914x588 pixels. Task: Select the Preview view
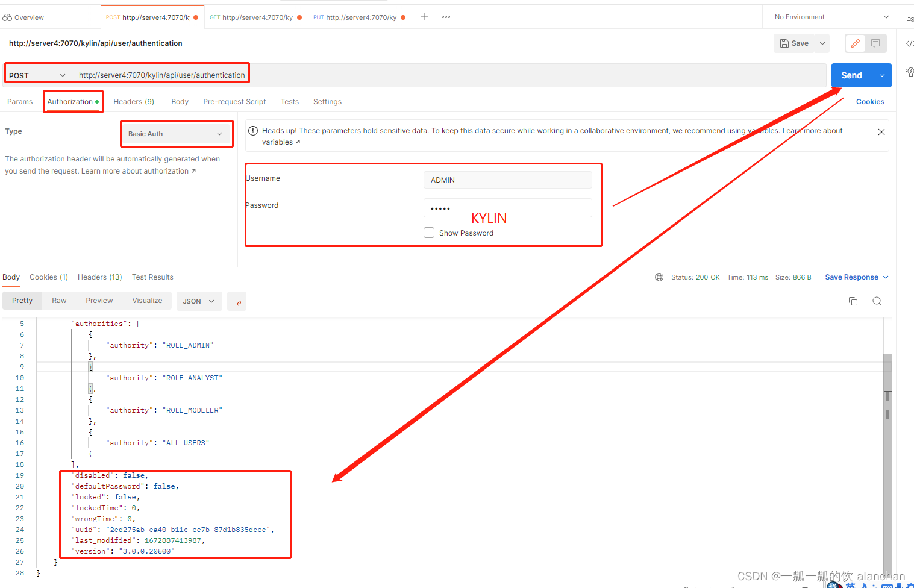99,301
